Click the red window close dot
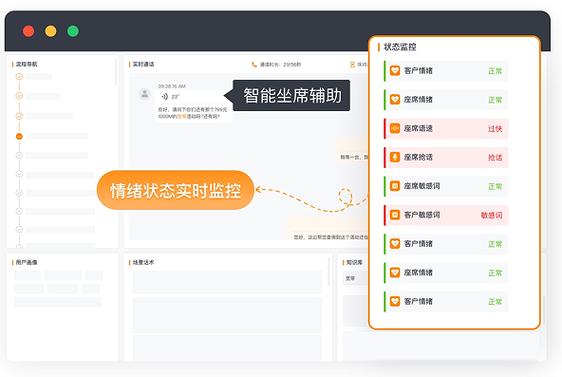 click(28, 31)
